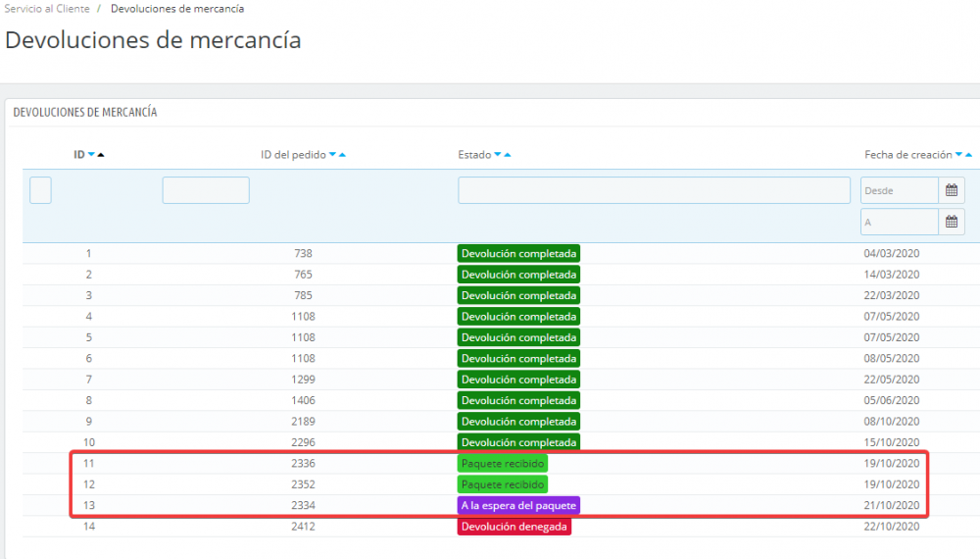Click Fecha de creación column header
This screenshot has height=559, width=980.
tap(908, 154)
